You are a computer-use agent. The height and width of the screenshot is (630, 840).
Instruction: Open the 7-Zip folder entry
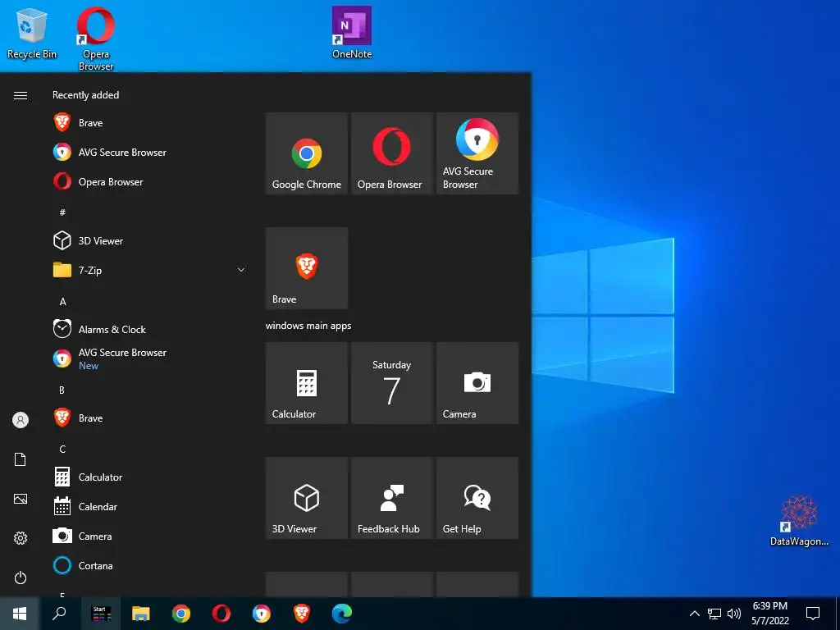point(150,270)
